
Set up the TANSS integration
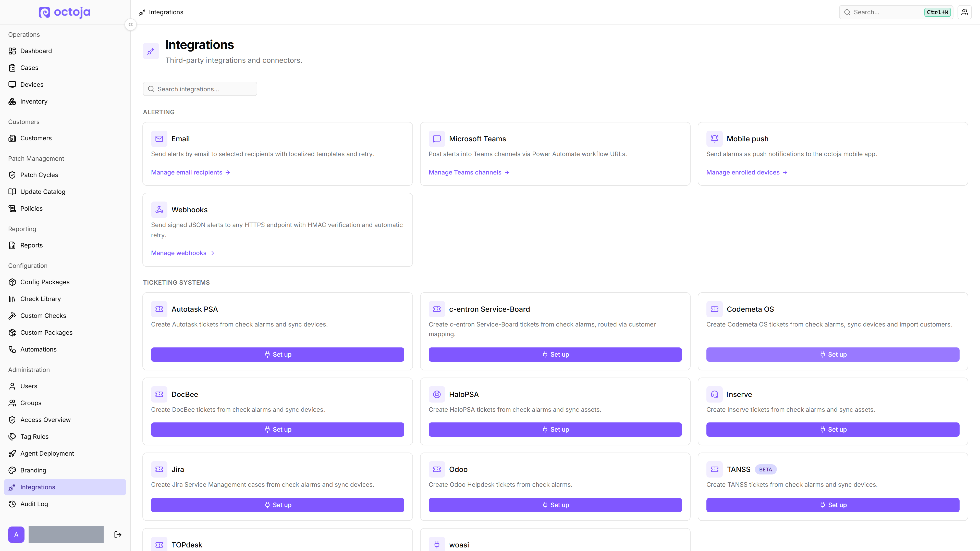[x=833, y=505]
